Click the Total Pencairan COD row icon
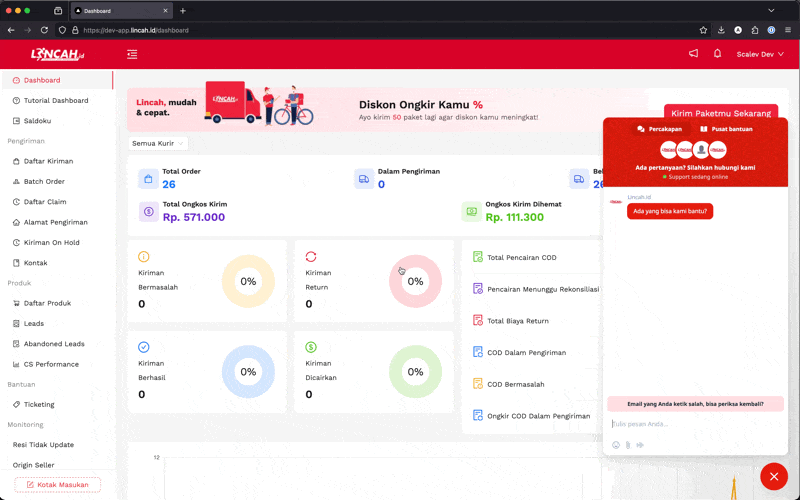Image resolution: width=800 pixels, height=500 pixels. [x=478, y=257]
